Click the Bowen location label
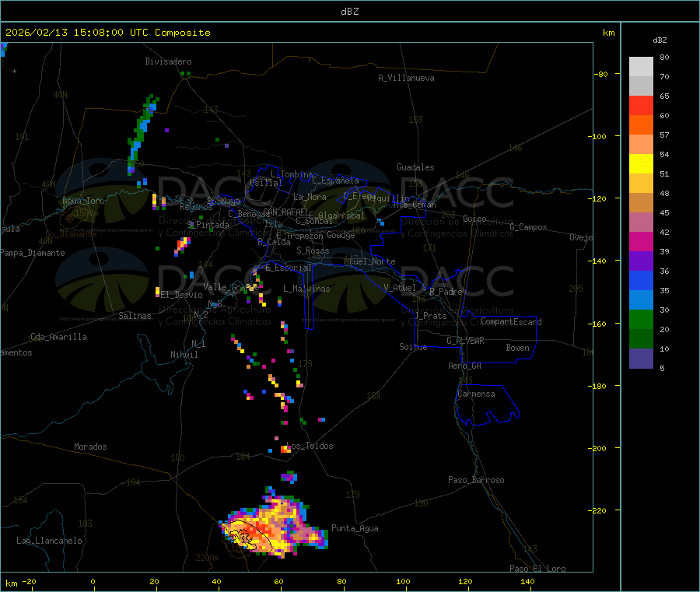The width and height of the screenshot is (700, 592). click(518, 348)
